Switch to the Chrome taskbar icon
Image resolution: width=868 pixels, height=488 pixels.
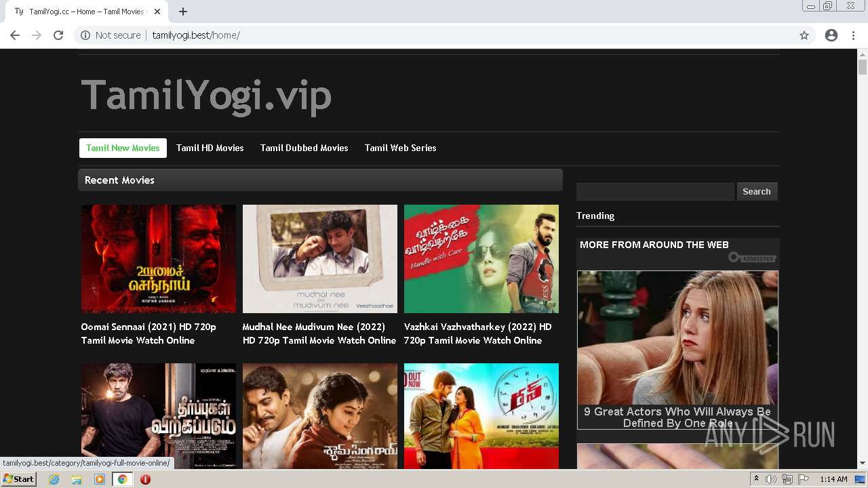(123, 479)
